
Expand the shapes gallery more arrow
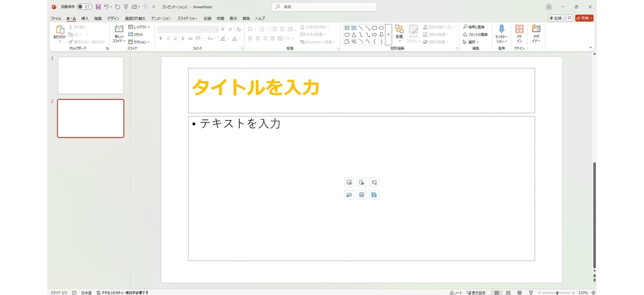[388, 35]
